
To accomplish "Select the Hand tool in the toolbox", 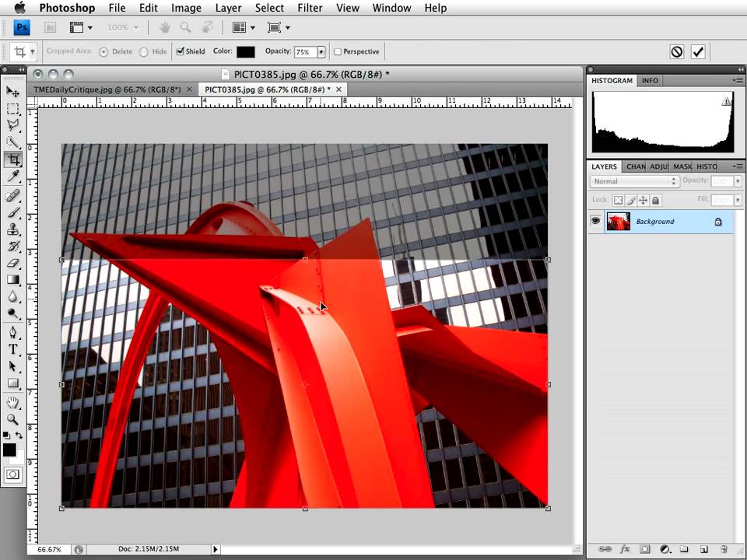I will [x=13, y=403].
